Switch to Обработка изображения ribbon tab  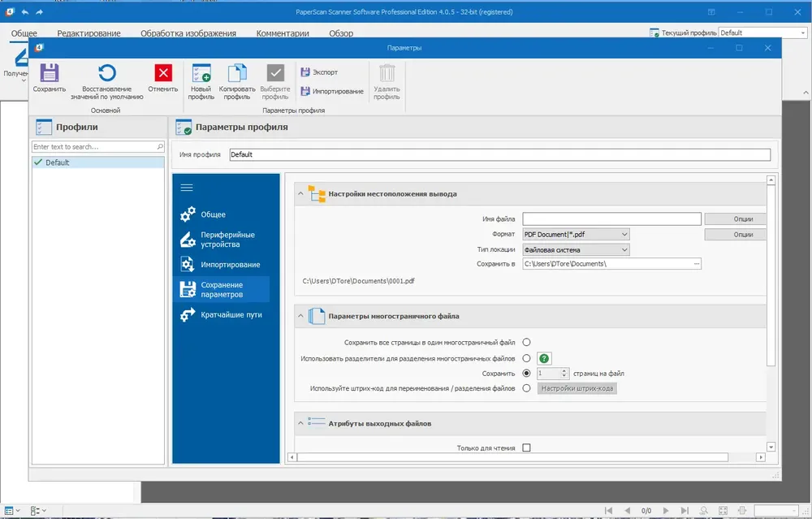coord(188,33)
